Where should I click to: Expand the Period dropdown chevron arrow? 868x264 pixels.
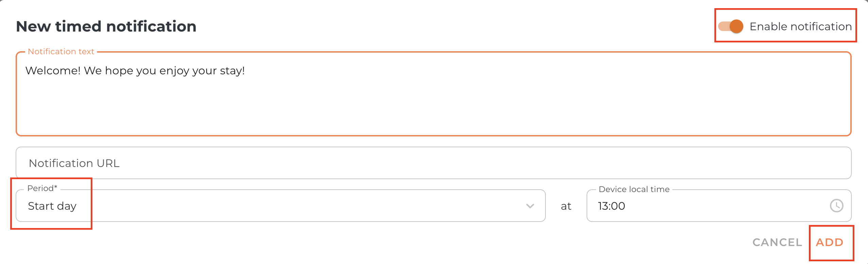(530, 206)
